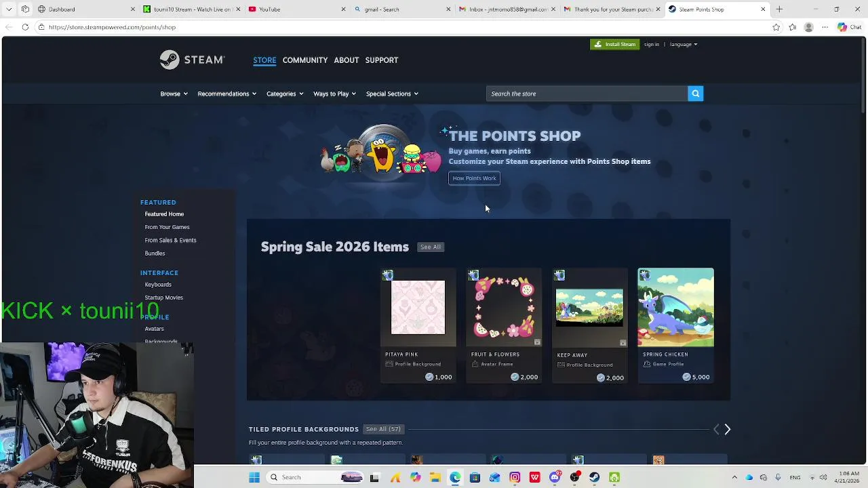Open the language dropdown
This screenshot has width=868, height=488.
tap(683, 44)
